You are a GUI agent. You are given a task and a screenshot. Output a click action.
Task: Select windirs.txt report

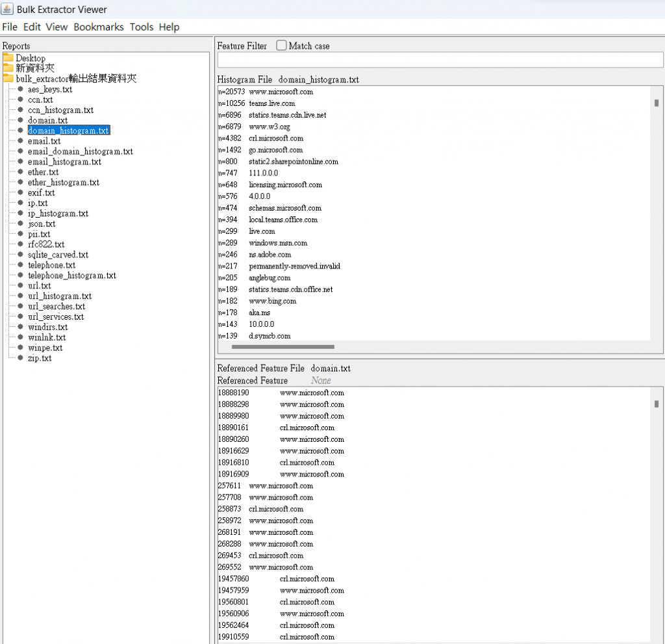click(48, 327)
